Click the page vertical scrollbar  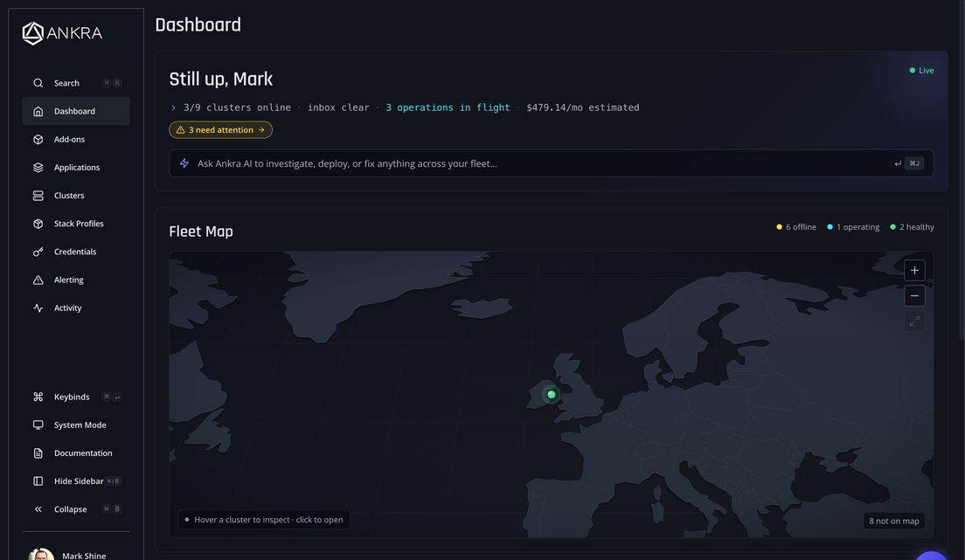pyautogui.click(x=962, y=169)
